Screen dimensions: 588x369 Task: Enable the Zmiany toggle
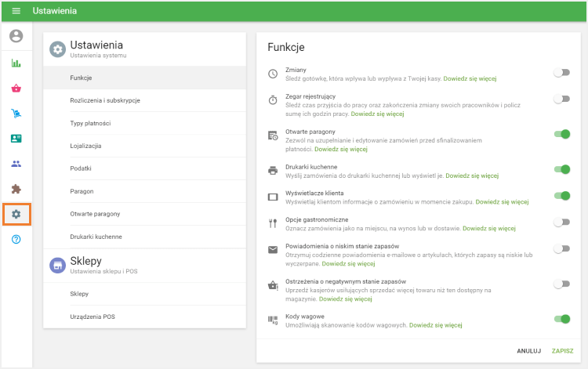[x=561, y=73]
